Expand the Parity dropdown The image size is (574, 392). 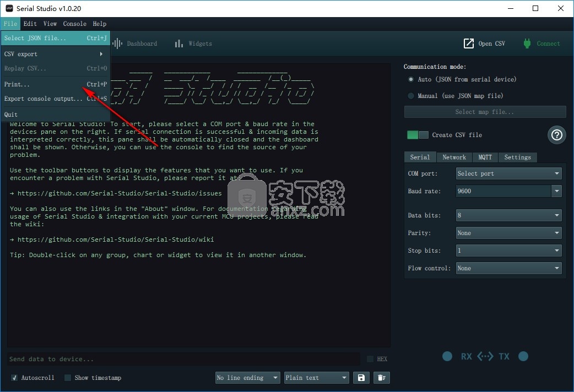pos(508,233)
